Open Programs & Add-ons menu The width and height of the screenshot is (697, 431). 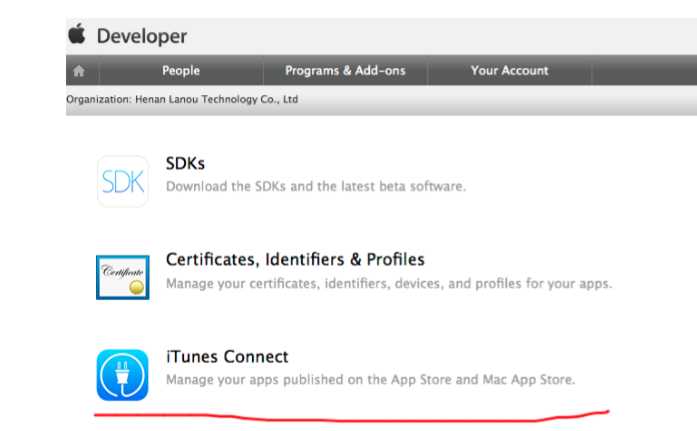pyautogui.click(x=345, y=71)
